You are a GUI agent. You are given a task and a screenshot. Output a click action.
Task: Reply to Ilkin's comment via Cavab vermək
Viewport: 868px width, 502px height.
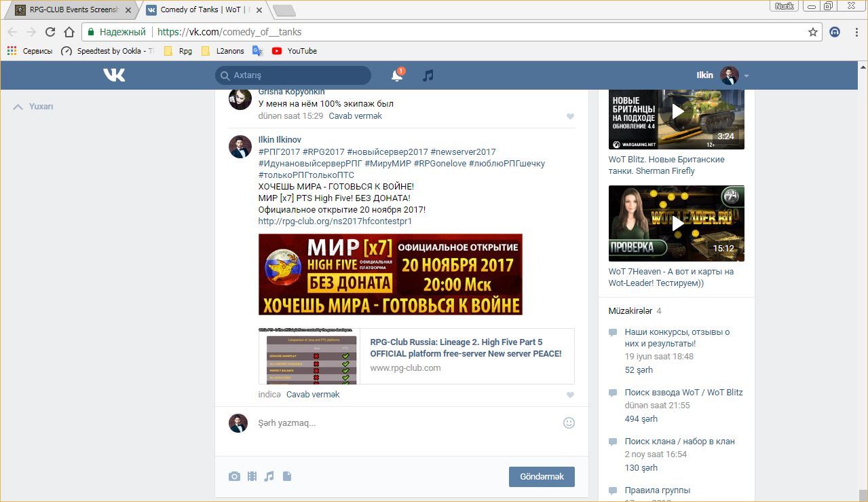click(313, 395)
